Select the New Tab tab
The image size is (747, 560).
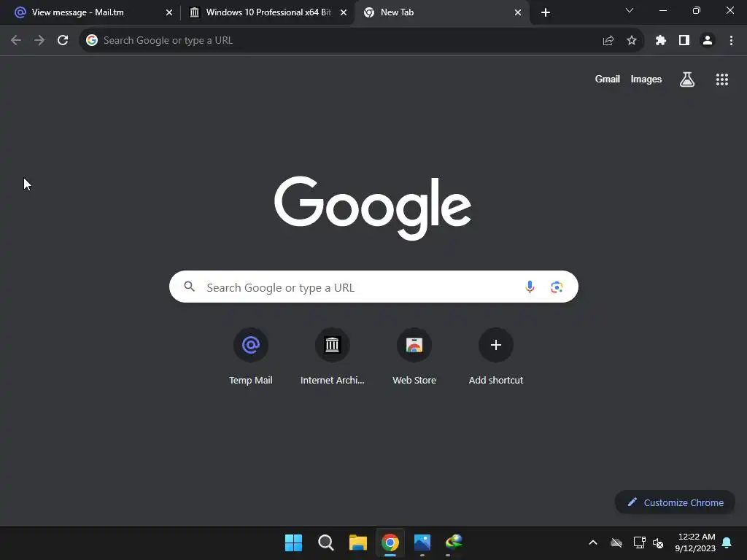[x=441, y=12]
